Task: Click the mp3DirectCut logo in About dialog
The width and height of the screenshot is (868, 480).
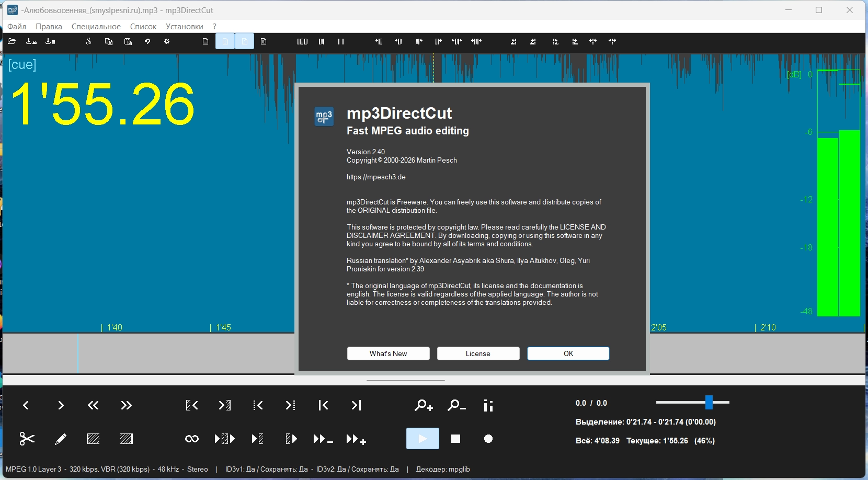Action: click(324, 116)
